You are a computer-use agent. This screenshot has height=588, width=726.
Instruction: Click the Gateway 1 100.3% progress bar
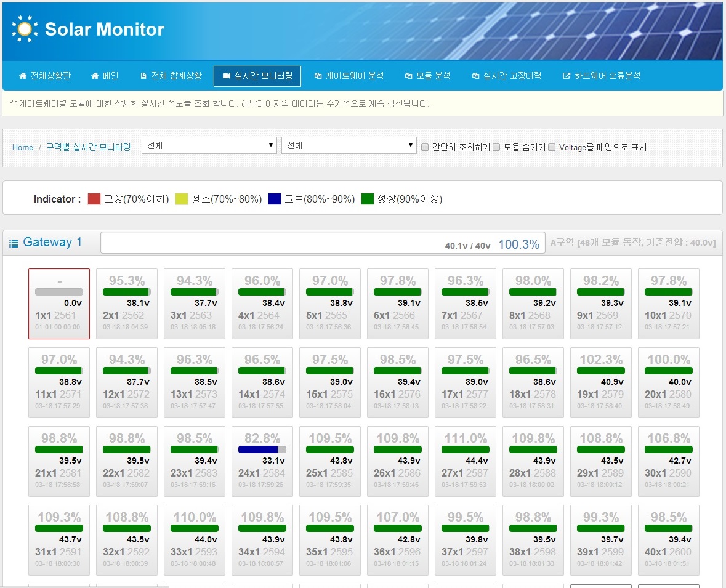coord(323,243)
